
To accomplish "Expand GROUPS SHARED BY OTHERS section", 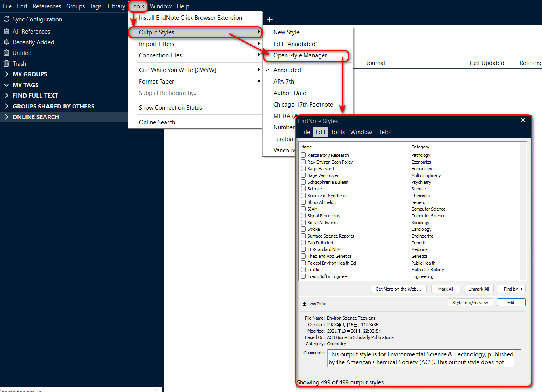I will coord(6,106).
